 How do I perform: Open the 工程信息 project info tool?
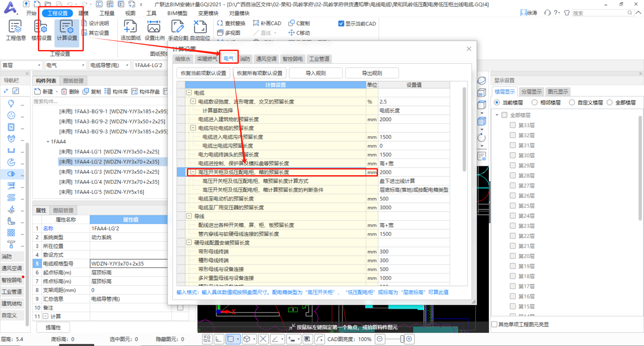(15, 30)
